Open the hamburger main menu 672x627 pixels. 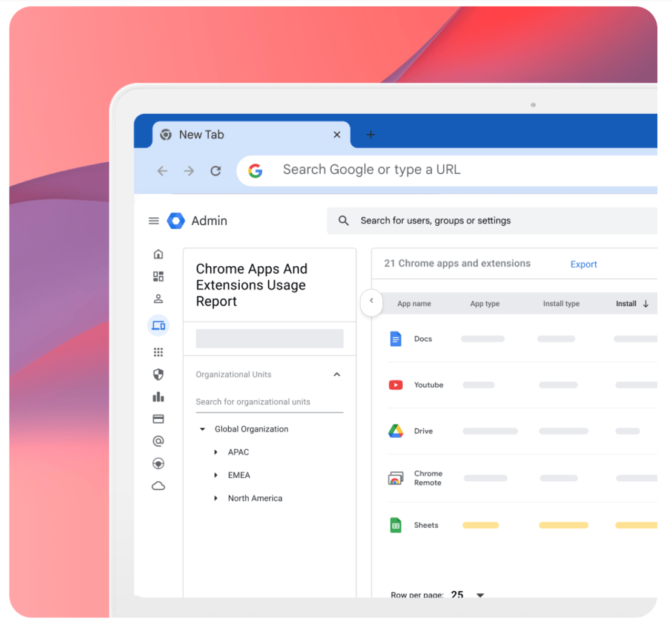point(153,221)
